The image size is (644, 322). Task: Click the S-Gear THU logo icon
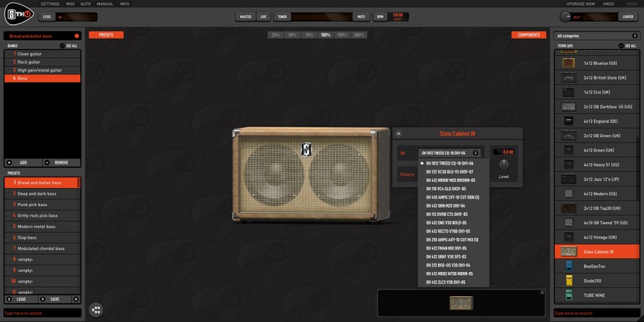coord(18,14)
